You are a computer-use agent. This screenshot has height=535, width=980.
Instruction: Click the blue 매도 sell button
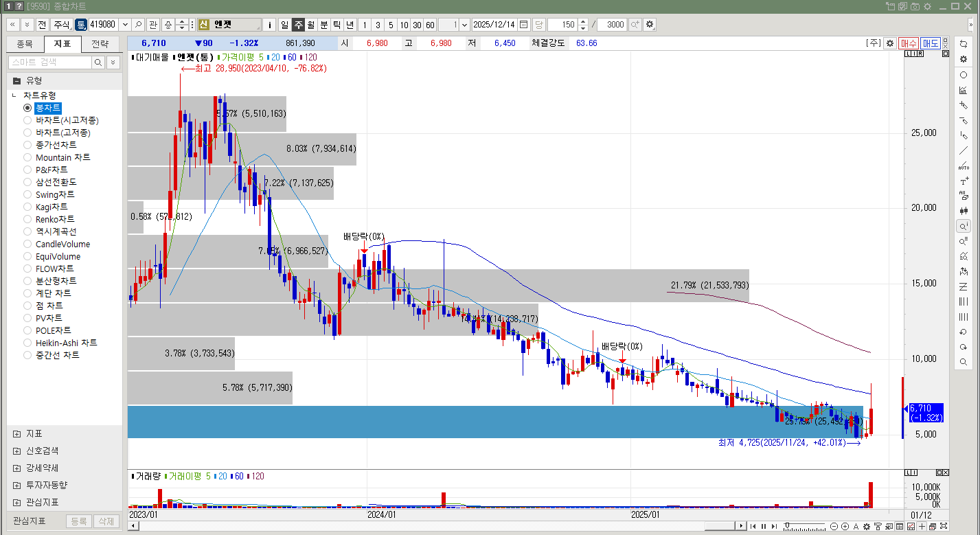point(931,43)
